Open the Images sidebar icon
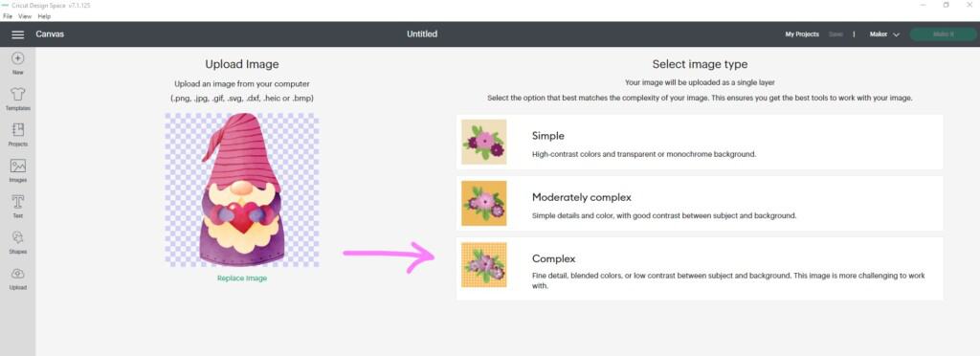Image resolution: width=980 pixels, height=356 pixels. click(17, 167)
